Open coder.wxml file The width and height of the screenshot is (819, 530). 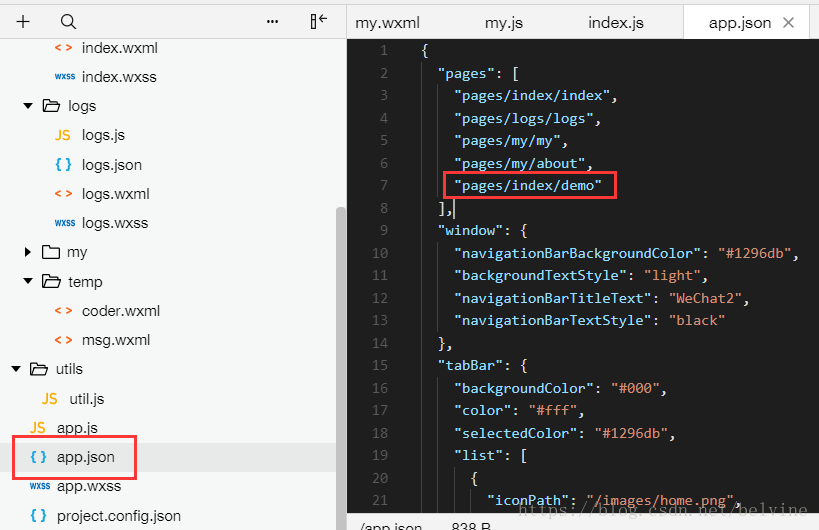click(x=121, y=311)
